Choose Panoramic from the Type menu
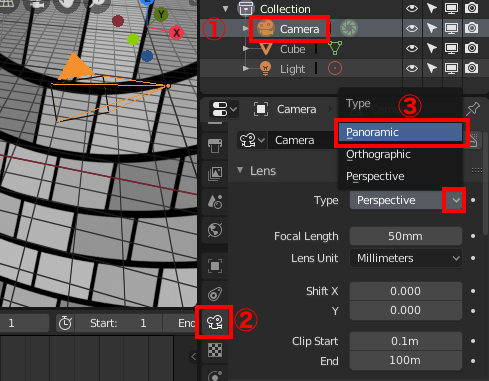The image size is (489, 381). pos(400,132)
